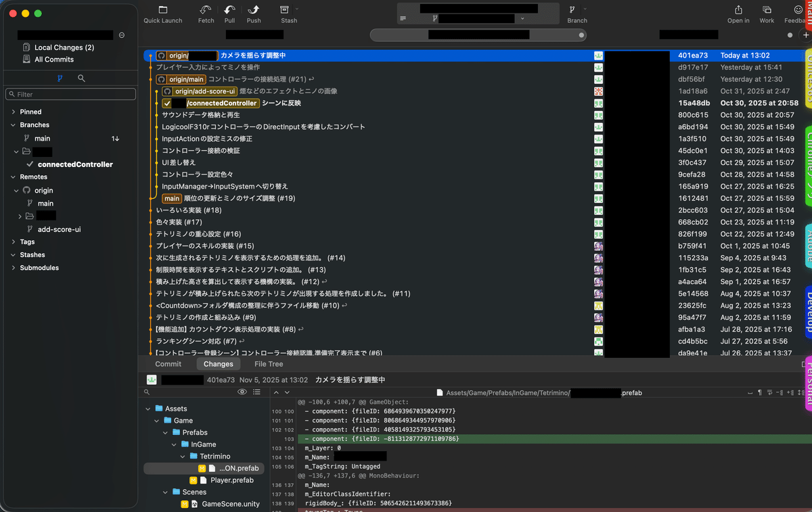The height and width of the screenshot is (512, 812).
Task: Open Quick Launch
Action: pos(162,11)
